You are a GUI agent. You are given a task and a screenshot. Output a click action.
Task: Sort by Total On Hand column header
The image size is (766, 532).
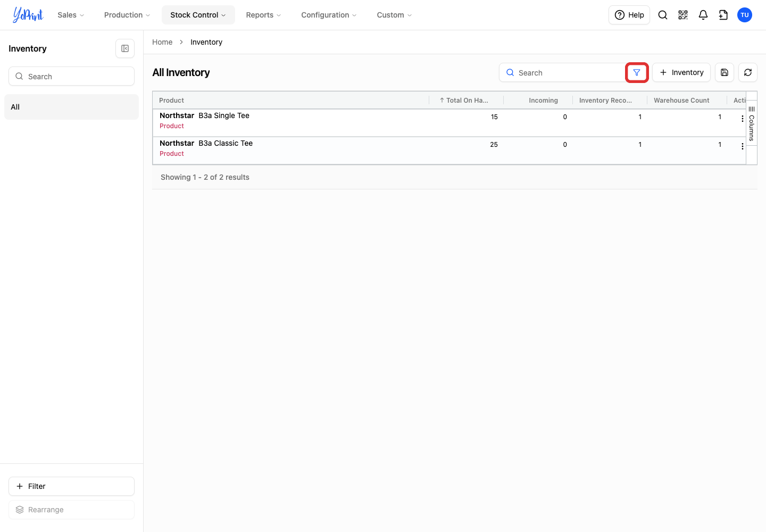(467, 100)
